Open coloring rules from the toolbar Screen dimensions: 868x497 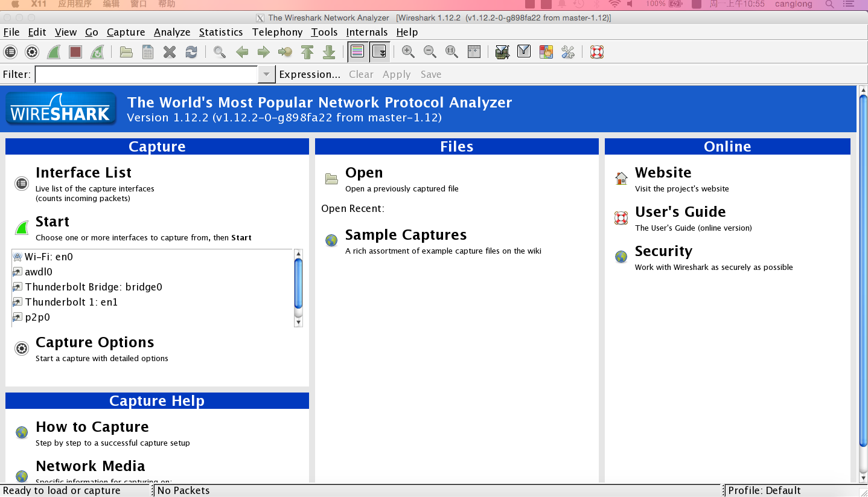[x=546, y=53]
